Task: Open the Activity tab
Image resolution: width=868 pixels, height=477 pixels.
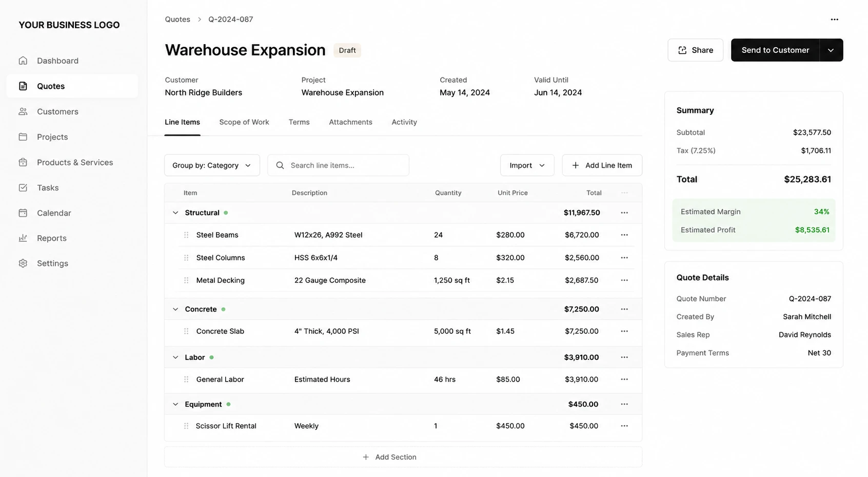Action: pyautogui.click(x=404, y=122)
